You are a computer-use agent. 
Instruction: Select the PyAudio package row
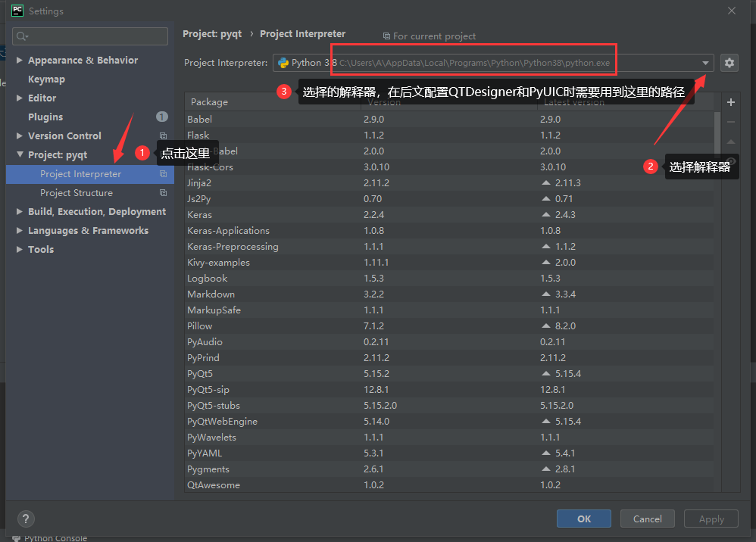(449, 341)
